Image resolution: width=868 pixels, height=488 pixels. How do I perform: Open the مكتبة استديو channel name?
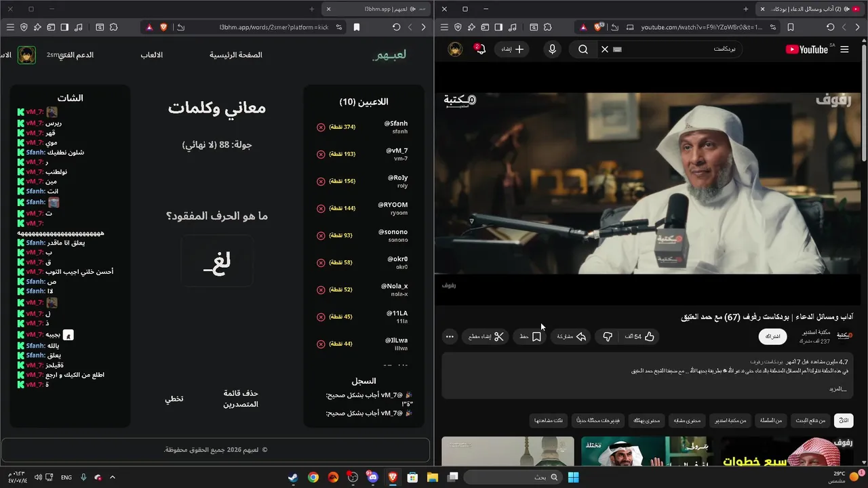(816, 332)
